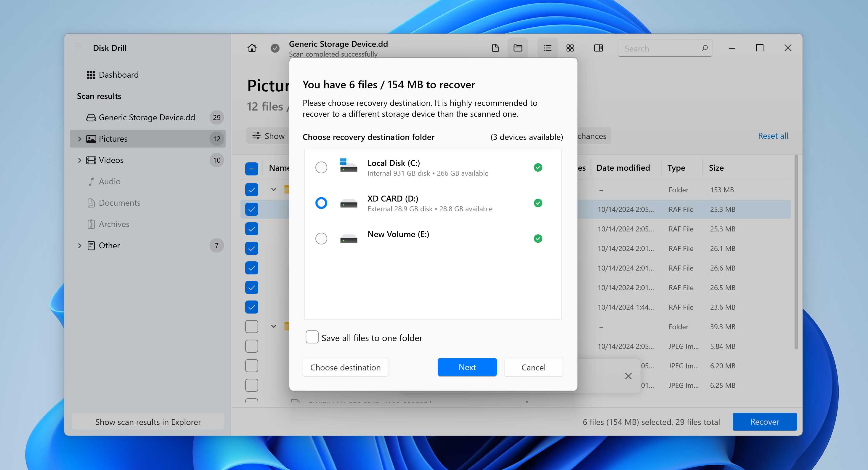The height and width of the screenshot is (470, 868).
Task: Dismiss the notification behind the dialog
Action: pos(628,376)
